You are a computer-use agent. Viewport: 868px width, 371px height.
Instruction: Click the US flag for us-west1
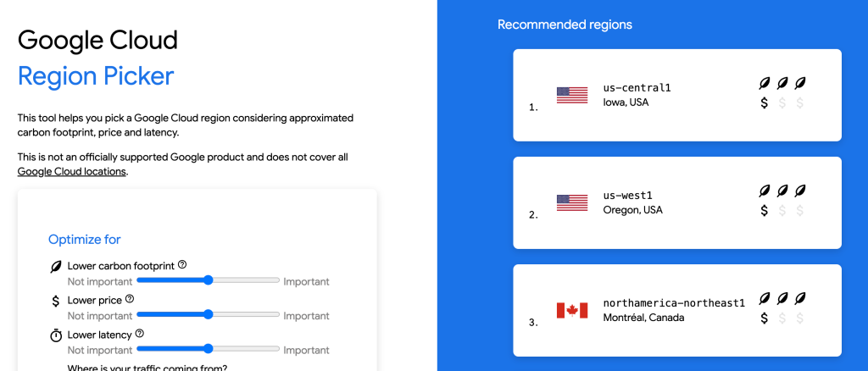572,202
